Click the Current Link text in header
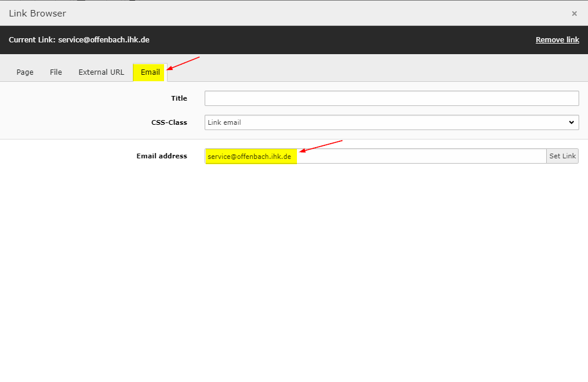 (x=79, y=40)
